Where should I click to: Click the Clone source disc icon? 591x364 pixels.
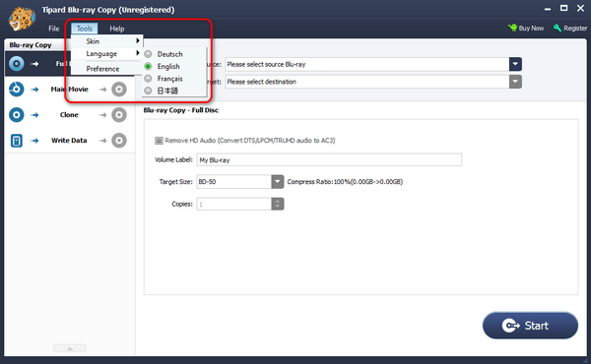pos(16,115)
